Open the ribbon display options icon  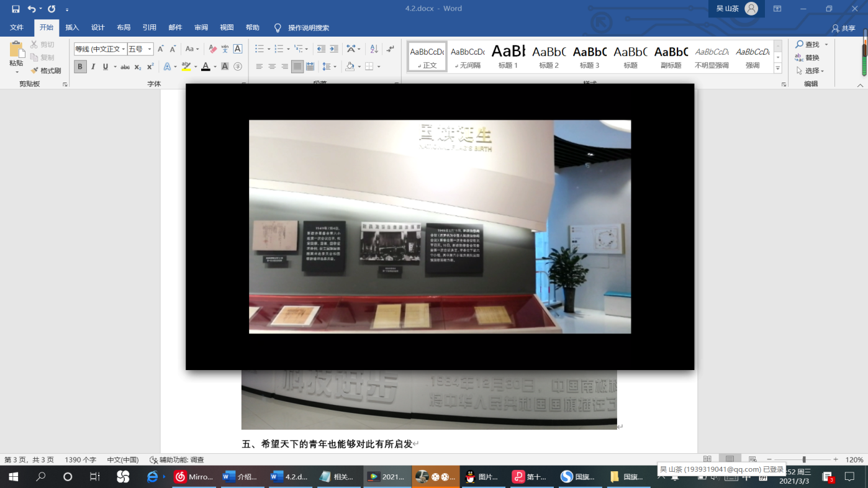[x=777, y=9]
